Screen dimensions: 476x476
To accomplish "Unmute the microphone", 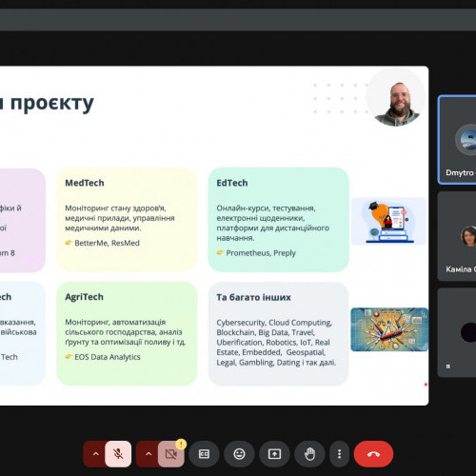I will [118, 454].
